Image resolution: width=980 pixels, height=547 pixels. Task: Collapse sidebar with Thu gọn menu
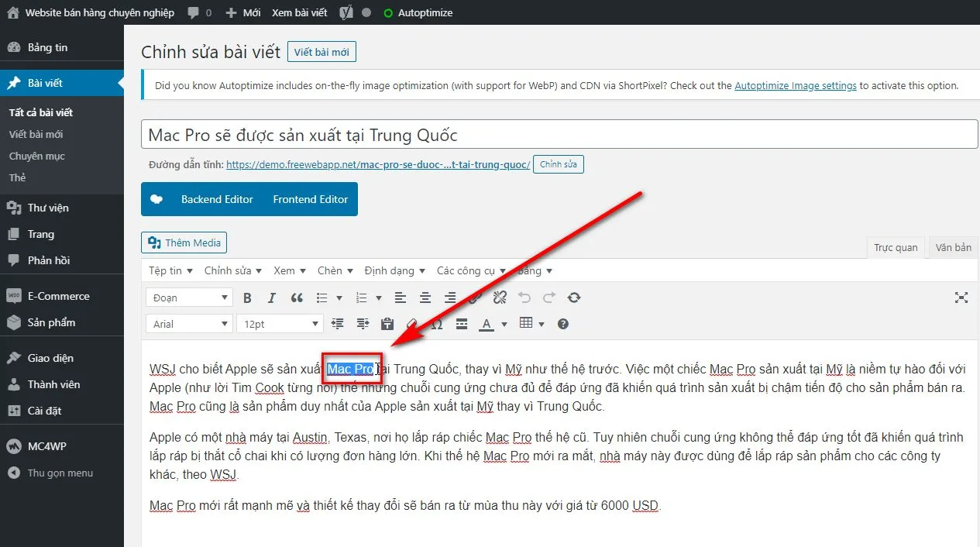tap(60, 473)
